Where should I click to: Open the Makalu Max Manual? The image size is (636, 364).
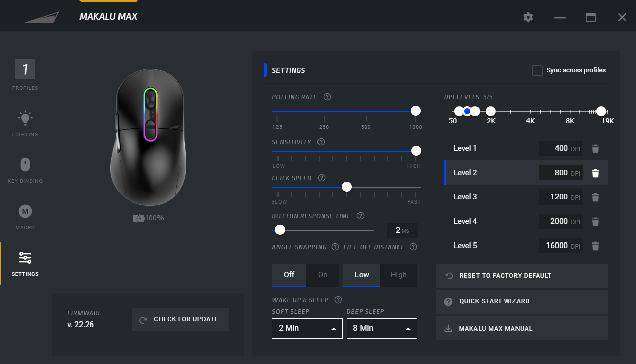pyautogui.click(x=522, y=329)
